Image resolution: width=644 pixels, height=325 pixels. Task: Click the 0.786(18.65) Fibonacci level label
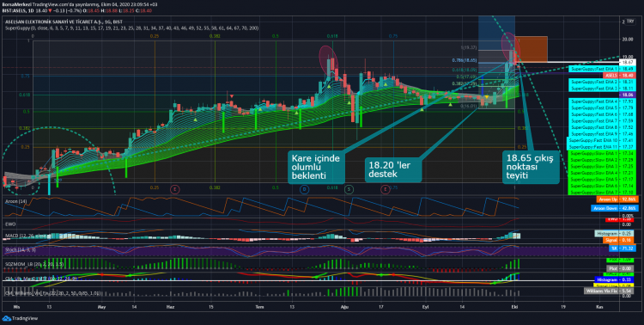[464, 59]
